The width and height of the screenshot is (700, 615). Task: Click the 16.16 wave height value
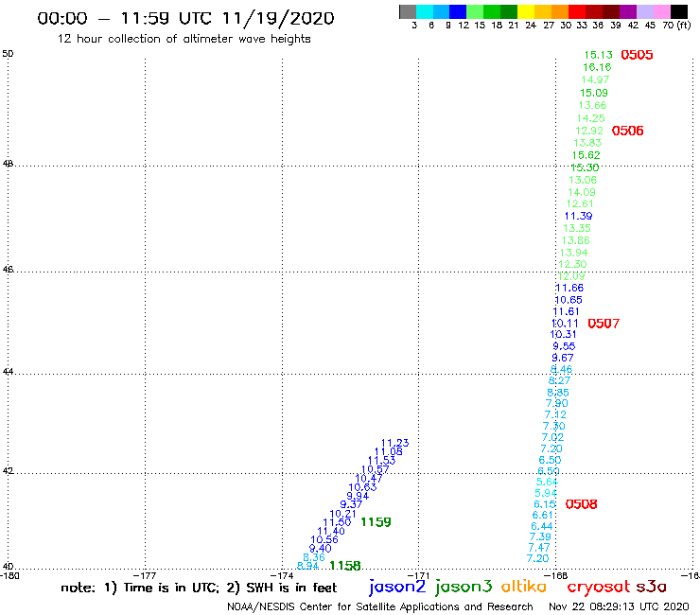597,67
